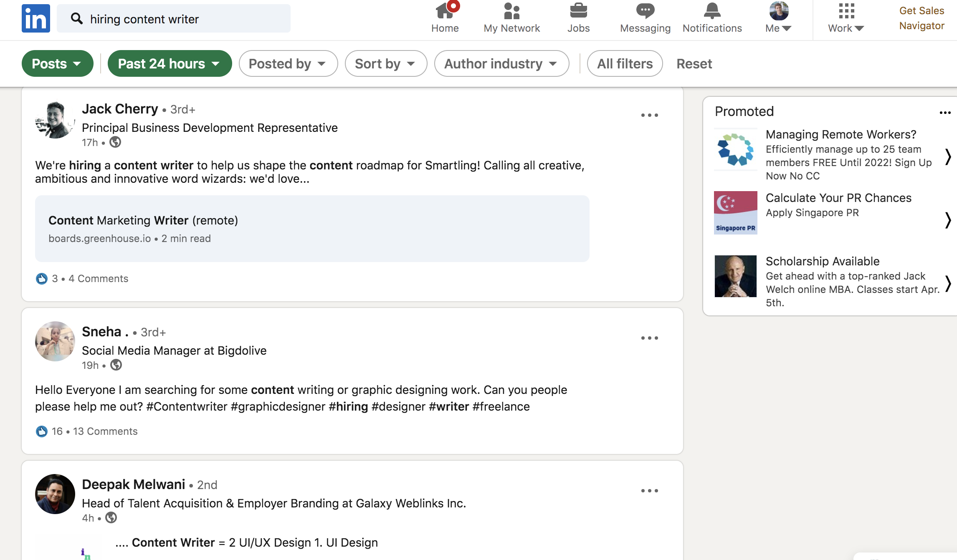Reset the search filters
957x560 pixels.
pos(694,63)
